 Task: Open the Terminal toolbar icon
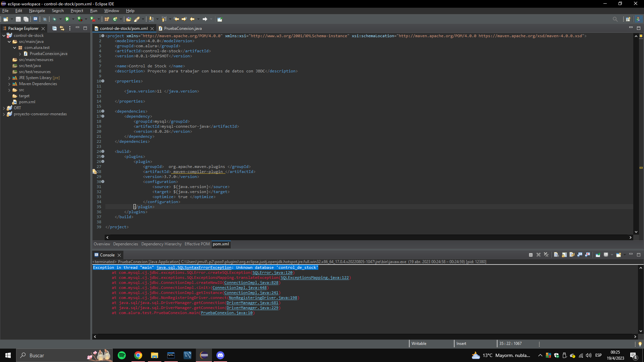click(x=35, y=19)
